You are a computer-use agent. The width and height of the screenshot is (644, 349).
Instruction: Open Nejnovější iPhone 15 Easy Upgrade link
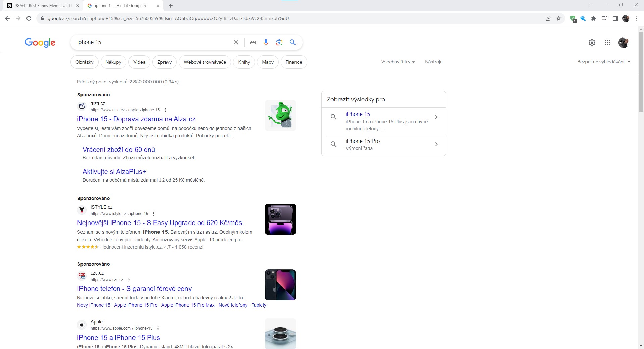[160, 223]
